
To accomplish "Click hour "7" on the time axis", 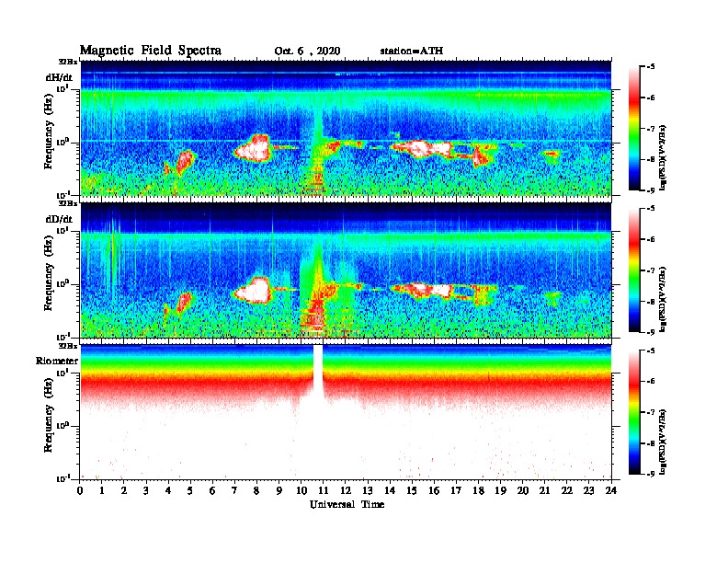I will 235,491.
